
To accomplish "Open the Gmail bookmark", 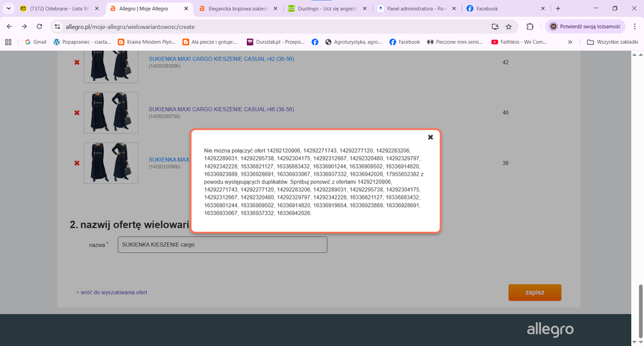I will 35,42.
